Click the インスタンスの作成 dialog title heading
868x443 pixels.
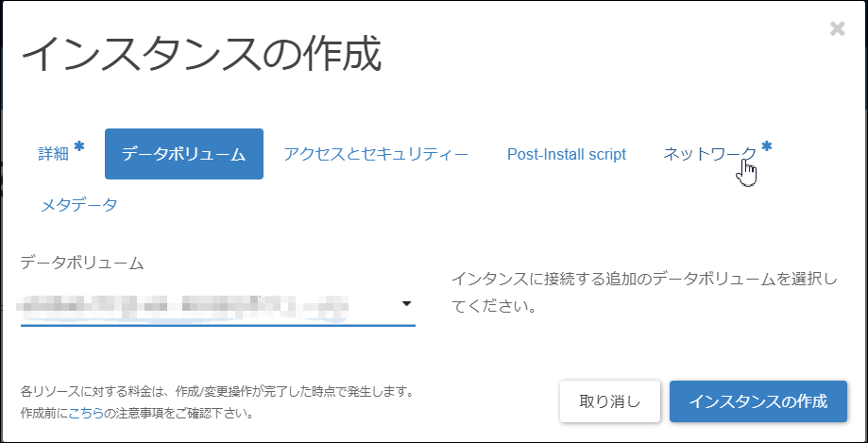coord(201,54)
